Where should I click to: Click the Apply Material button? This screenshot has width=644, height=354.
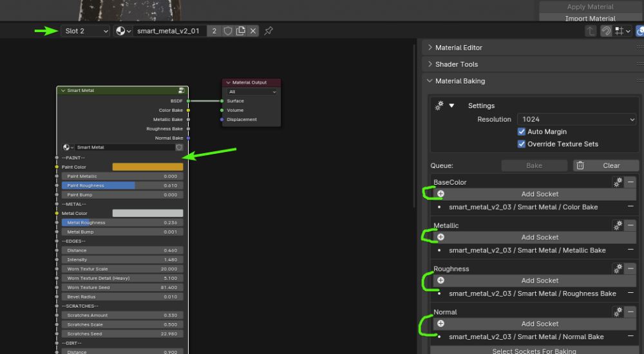point(590,6)
